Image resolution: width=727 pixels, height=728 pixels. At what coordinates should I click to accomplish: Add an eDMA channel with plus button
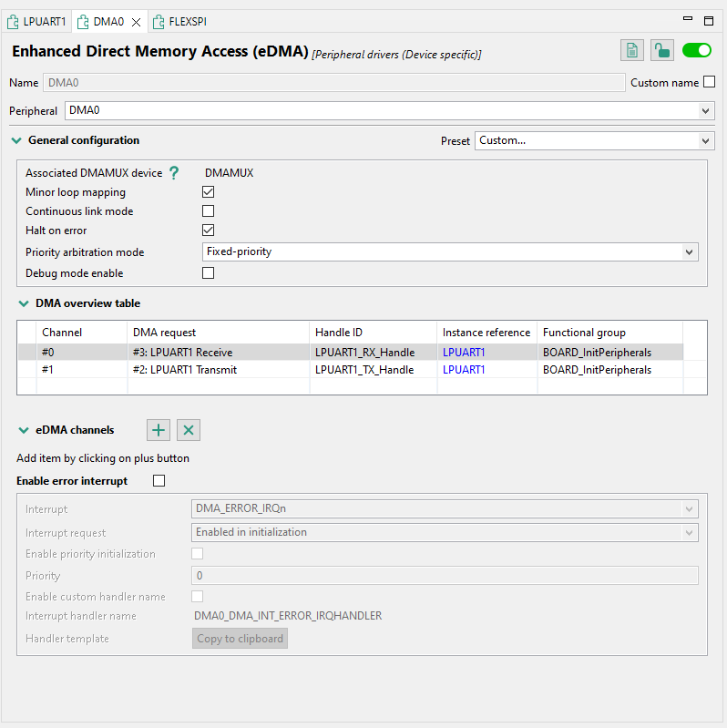click(x=159, y=430)
